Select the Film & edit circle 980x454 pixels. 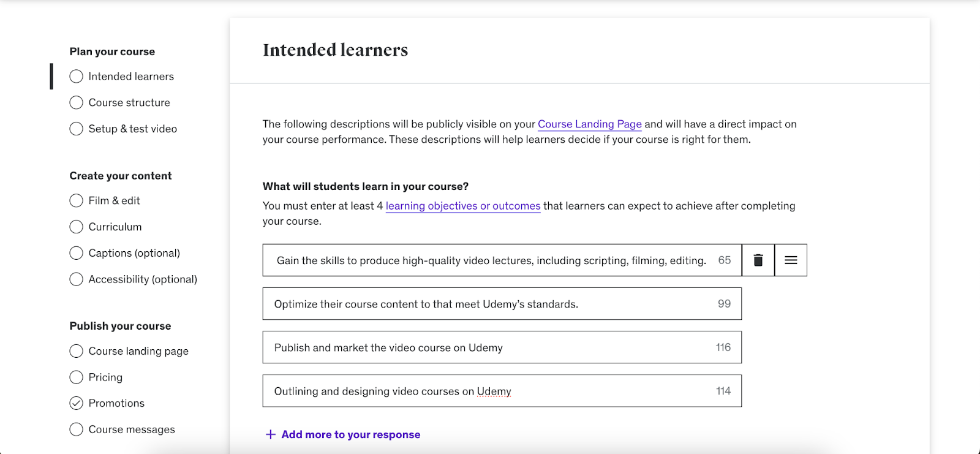click(x=76, y=200)
